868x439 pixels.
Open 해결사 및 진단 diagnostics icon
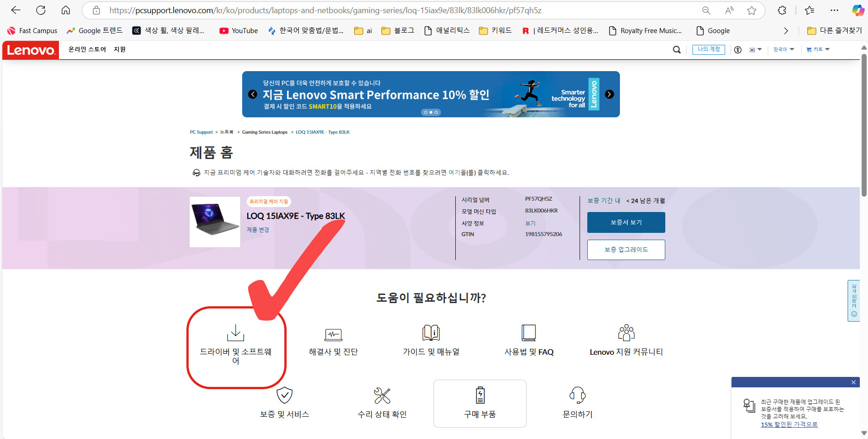[333, 334]
